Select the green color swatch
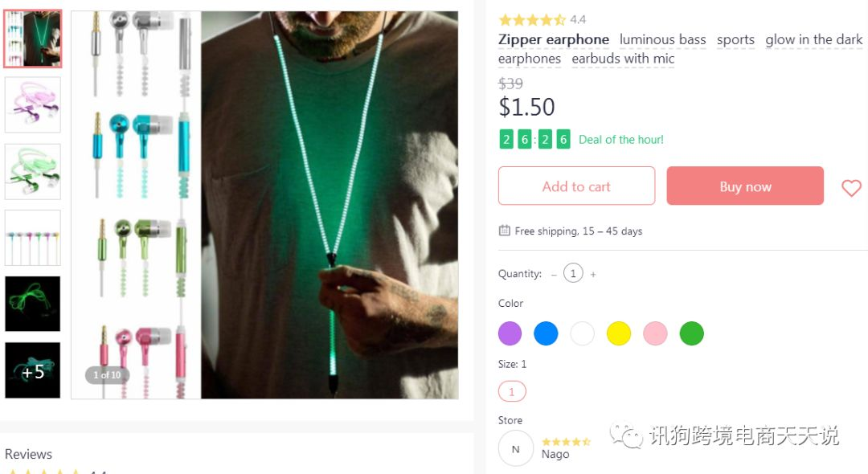The image size is (868, 474). coord(692,333)
